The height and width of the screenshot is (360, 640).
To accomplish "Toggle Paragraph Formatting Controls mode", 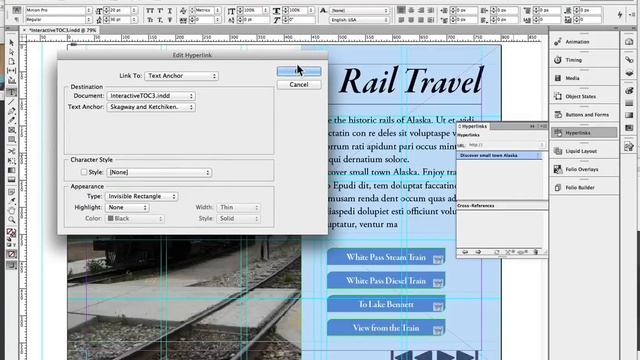I will pyautogui.click(x=17, y=19).
